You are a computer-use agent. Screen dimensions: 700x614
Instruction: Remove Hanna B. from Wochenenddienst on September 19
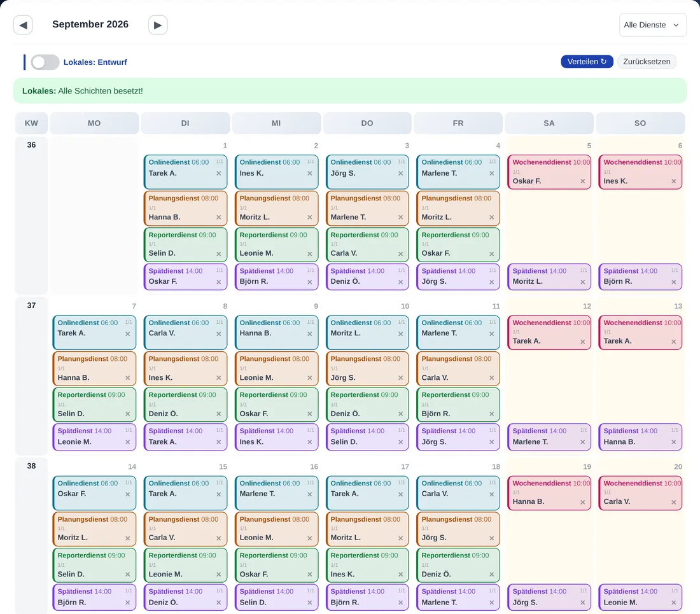[x=582, y=502]
